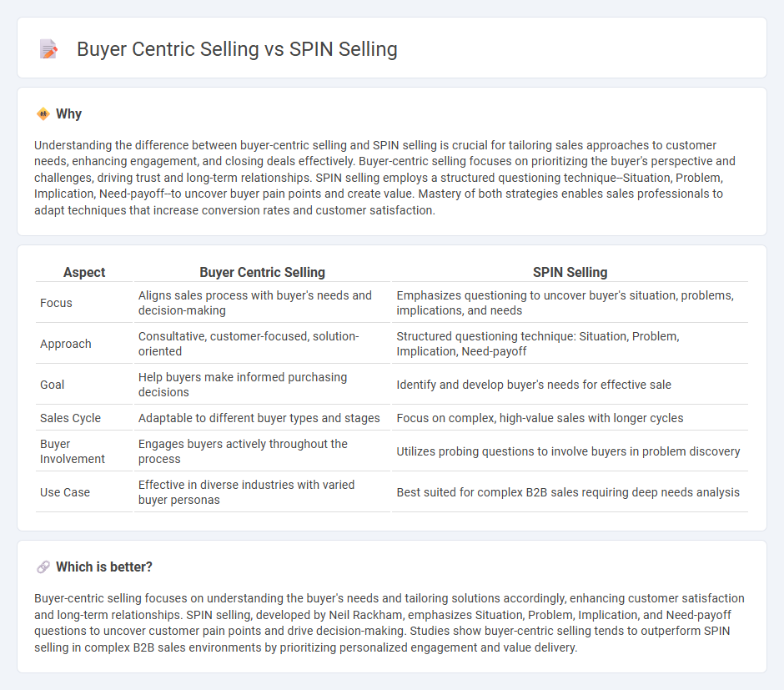
Task: Click cell 'Effective in diverse industries with varied buyer personas'
Action: (262, 492)
